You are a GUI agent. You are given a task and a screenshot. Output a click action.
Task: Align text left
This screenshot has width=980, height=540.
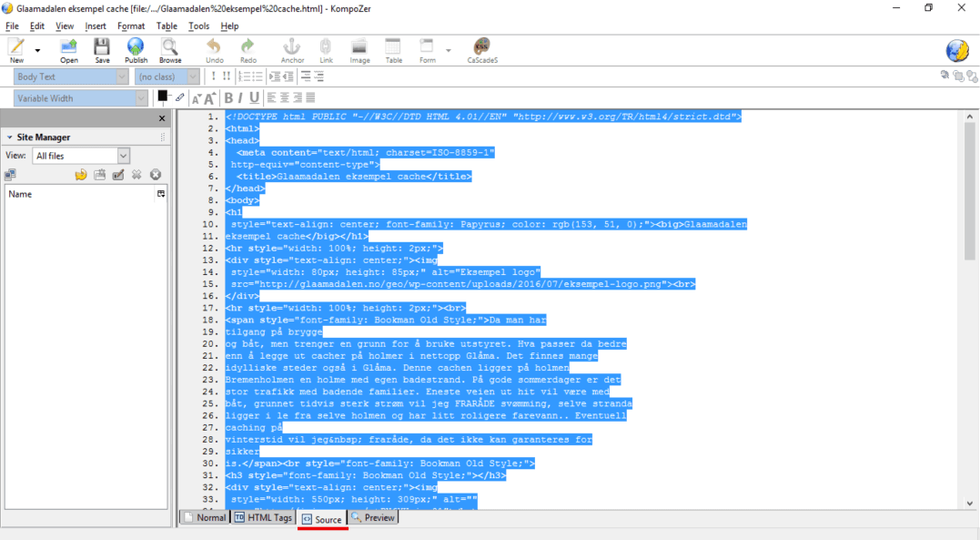(271, 97)
